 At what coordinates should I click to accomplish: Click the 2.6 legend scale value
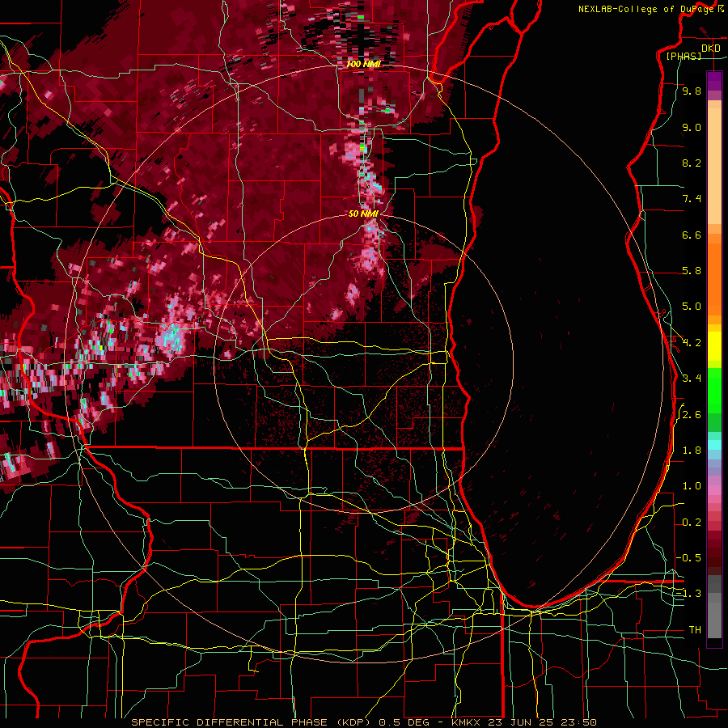point(692,415)
